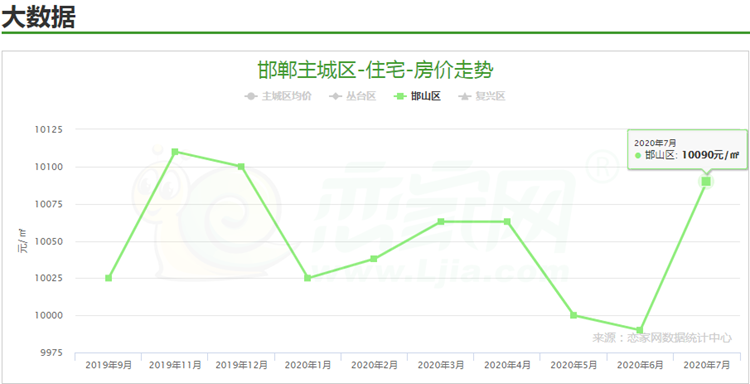Click the 2020年7月 x-axis label

point(706,365)
